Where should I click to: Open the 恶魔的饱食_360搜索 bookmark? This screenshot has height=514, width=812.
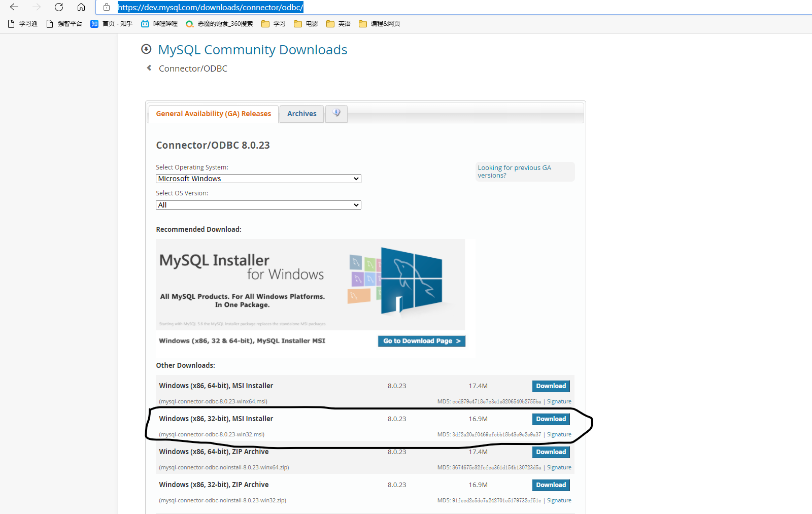[x=219, y=24]
